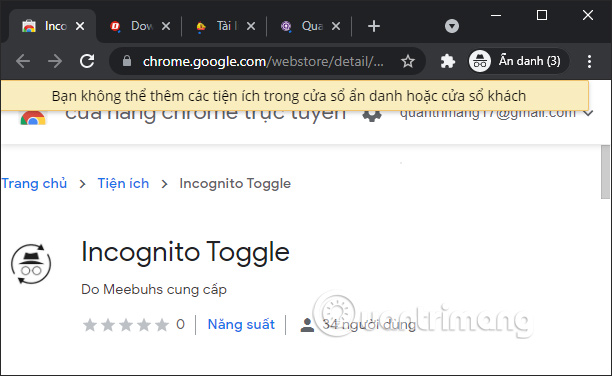Expand the gmail account dropdown
The width and height of the screenshot is (612, 376).
(588, 114)
